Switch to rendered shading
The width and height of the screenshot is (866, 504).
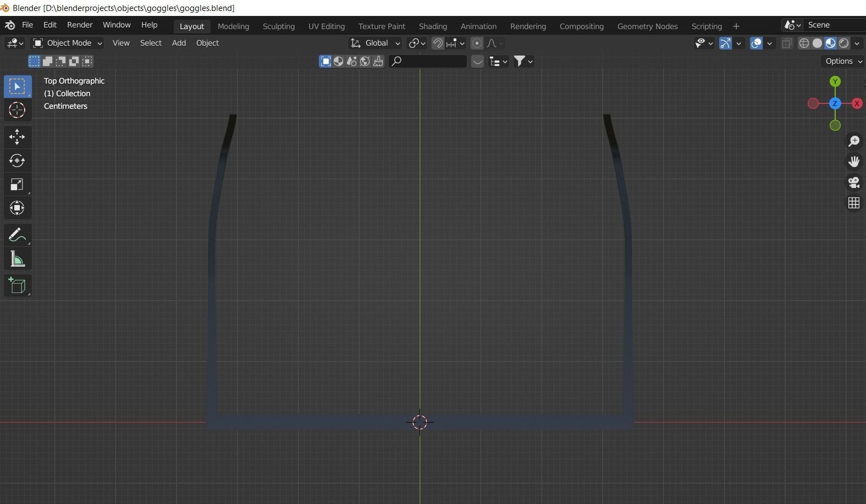(844, 43)
